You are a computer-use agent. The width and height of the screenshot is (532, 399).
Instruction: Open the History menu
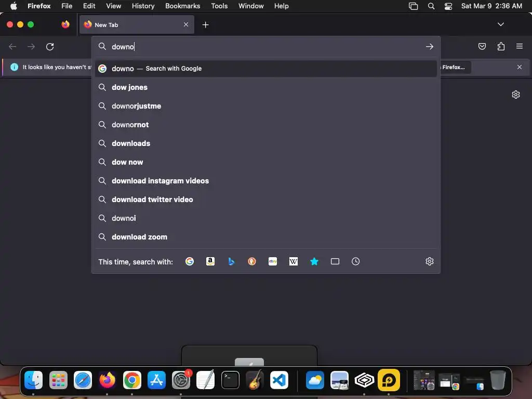point(143,6)
